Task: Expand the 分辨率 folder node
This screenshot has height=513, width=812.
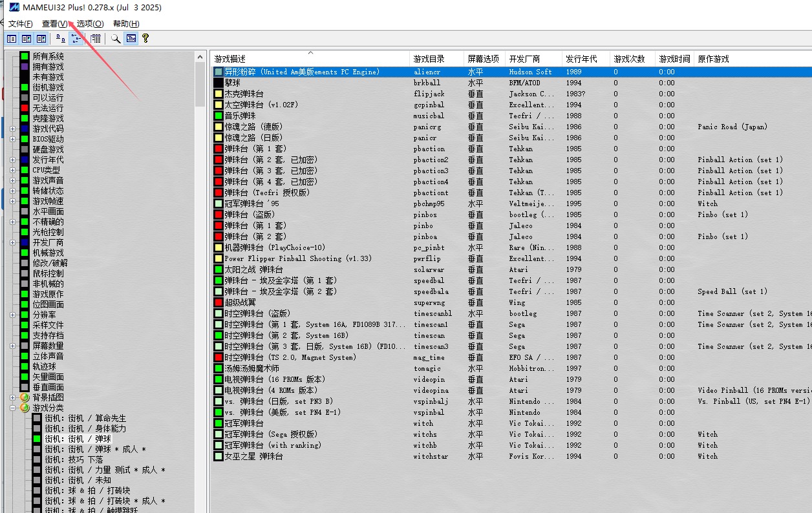Action: tap(13, 315)
